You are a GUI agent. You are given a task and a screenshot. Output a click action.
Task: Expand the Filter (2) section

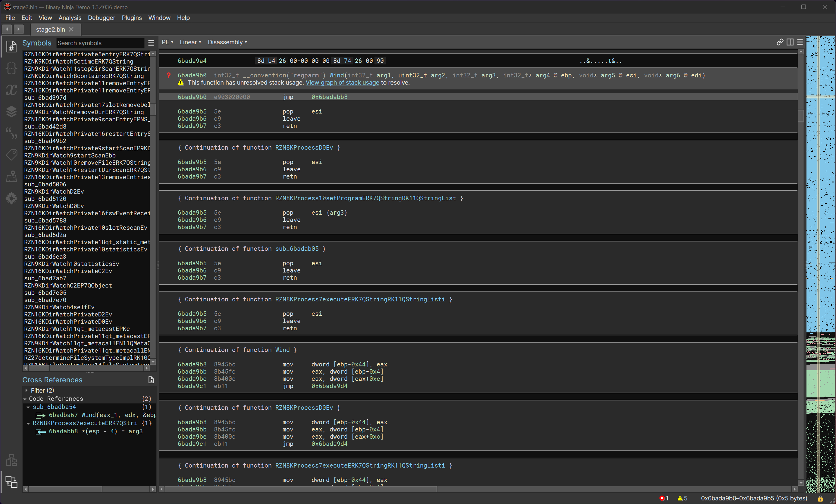click(27, 390)
